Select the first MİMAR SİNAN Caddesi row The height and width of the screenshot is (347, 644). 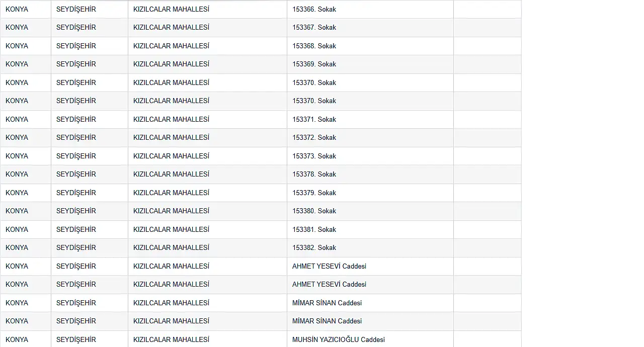327,303
